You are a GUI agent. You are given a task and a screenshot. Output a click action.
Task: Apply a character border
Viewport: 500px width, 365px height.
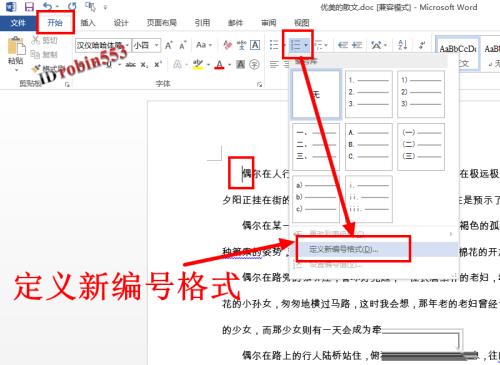tap(255, 45)
